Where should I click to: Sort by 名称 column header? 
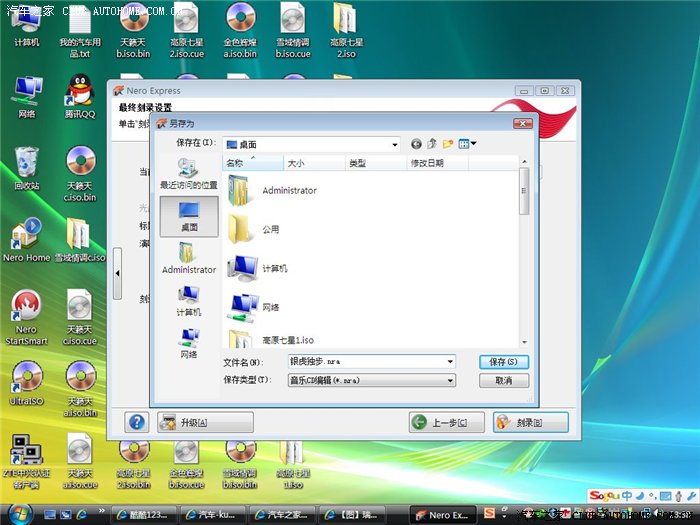coord(253,163)
